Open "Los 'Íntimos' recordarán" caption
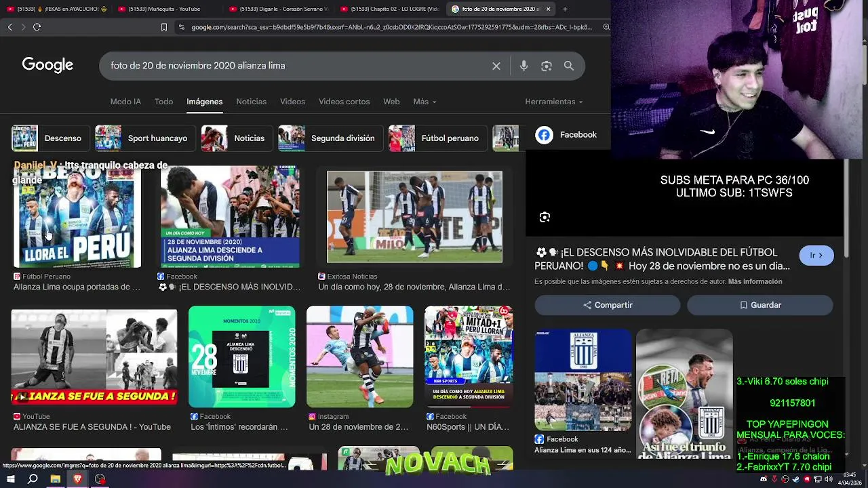 [239, 427]
